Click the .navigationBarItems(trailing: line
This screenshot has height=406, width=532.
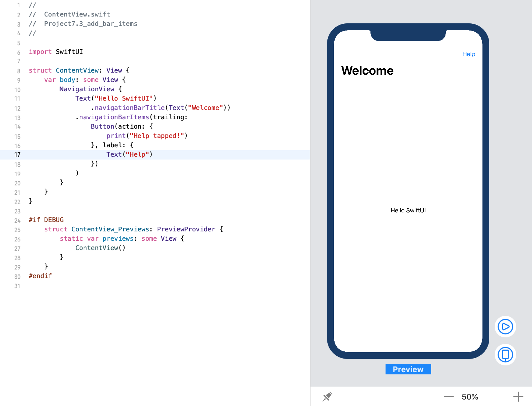tap(131, 117)
